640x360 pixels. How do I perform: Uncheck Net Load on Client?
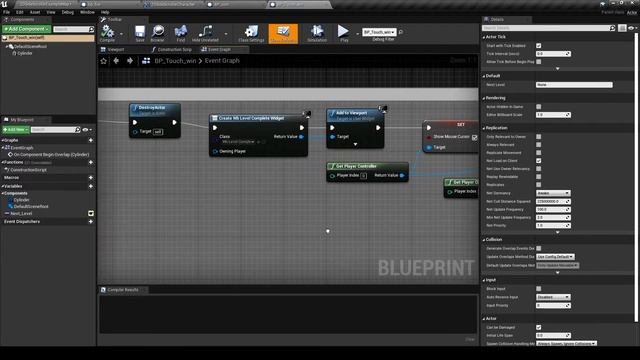pyautogui.click(x=539, y=160)
